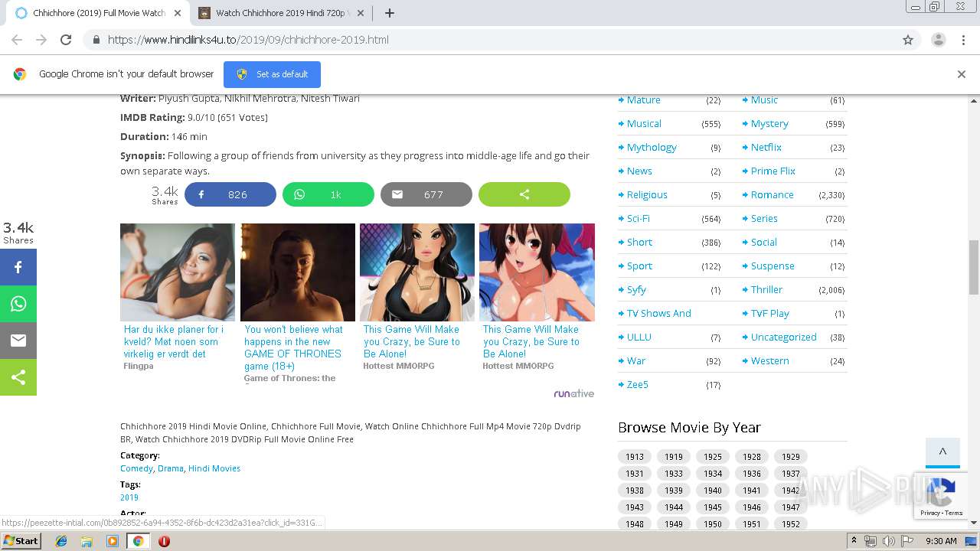Browse the Western genre
This screenshot has width=980, height=551.
769,361
